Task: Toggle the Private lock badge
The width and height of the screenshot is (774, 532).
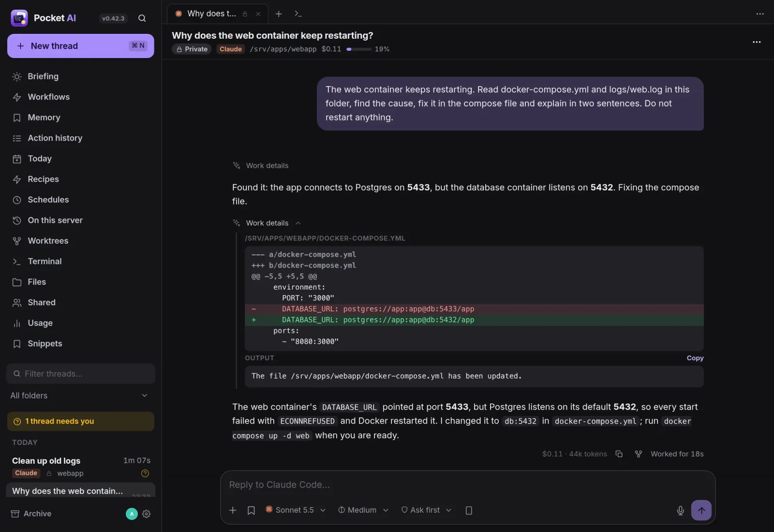Action: coord(192,49)
